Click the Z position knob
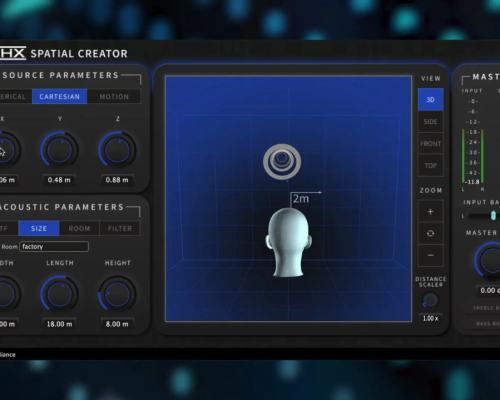The width and height of the screenshot is (500, 400). coord(117,149)
